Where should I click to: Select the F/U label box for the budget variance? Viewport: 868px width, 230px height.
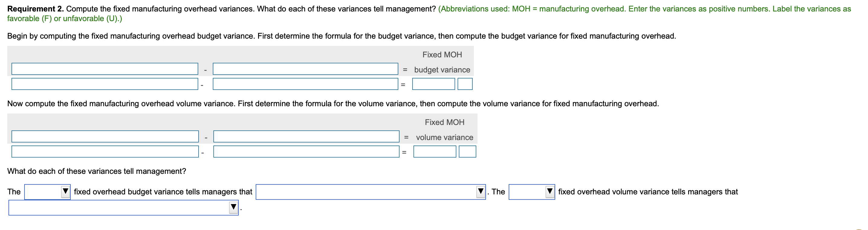[x=466, y=84]
